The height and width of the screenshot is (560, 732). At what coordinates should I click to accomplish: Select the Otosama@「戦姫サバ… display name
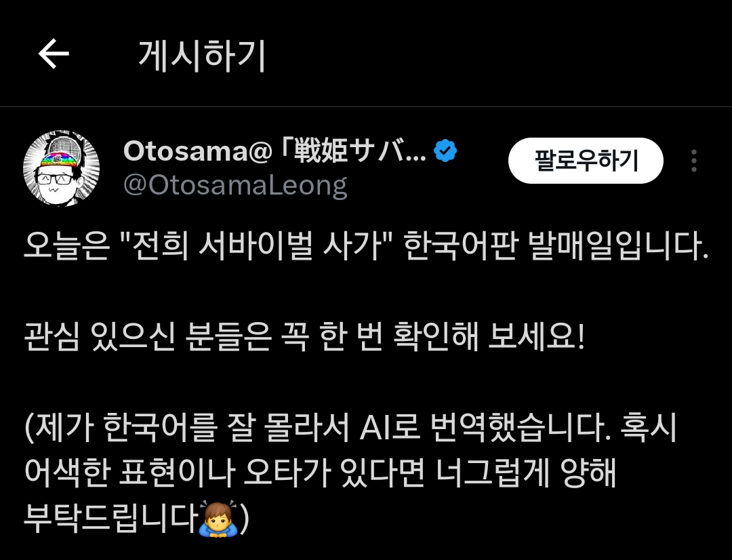click(x=274, y=151)
